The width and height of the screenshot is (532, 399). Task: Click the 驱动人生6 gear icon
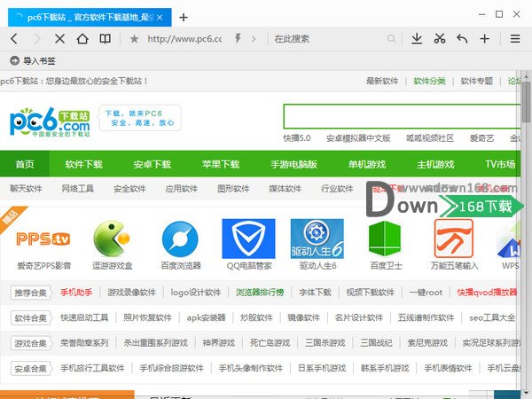click(317, 239)
